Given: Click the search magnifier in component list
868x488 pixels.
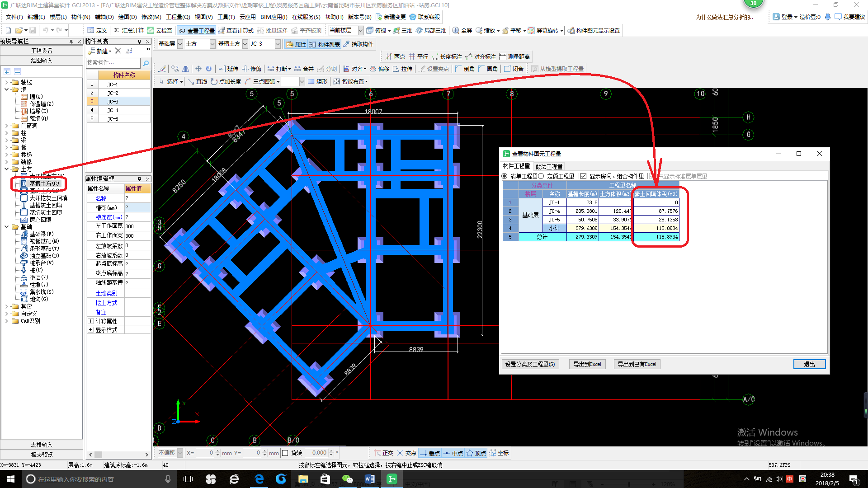Looking at the screenshot, I should tap(146, 63).
